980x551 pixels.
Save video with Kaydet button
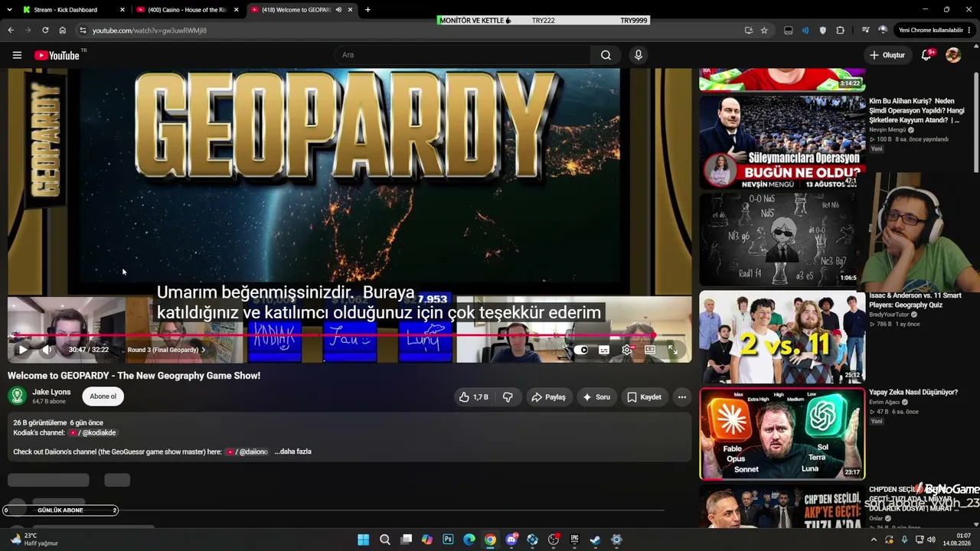point(645,397)
